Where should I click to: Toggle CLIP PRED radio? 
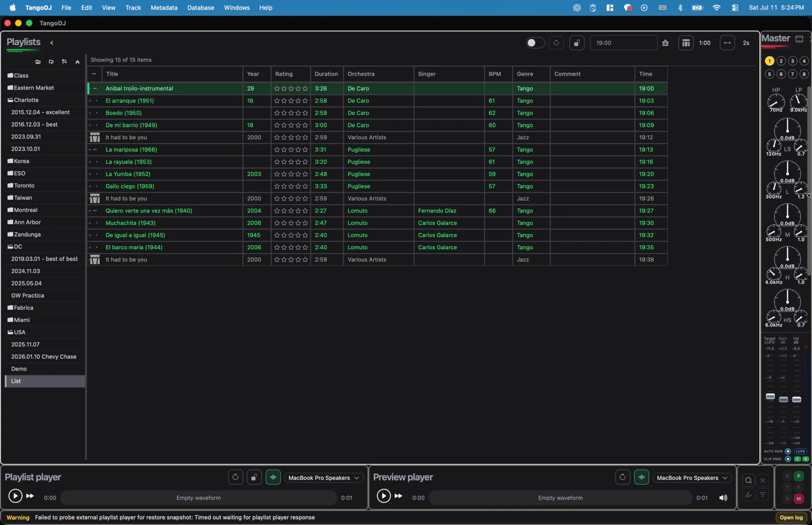pos(788,459)
